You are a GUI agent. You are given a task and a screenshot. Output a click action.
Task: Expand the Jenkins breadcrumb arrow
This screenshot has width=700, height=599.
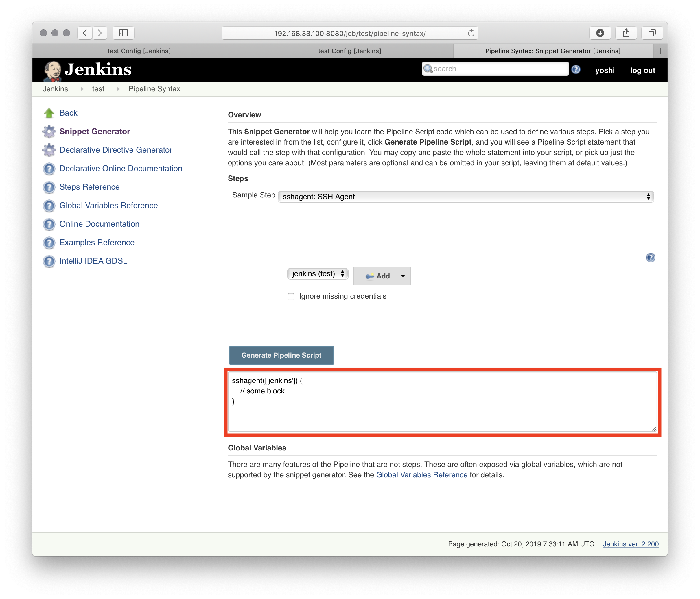(82, 89)
